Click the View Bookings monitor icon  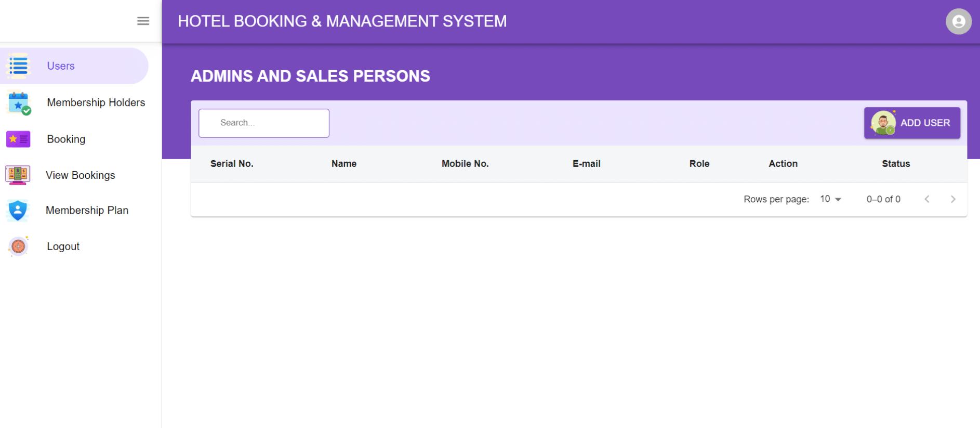(18, 175)
